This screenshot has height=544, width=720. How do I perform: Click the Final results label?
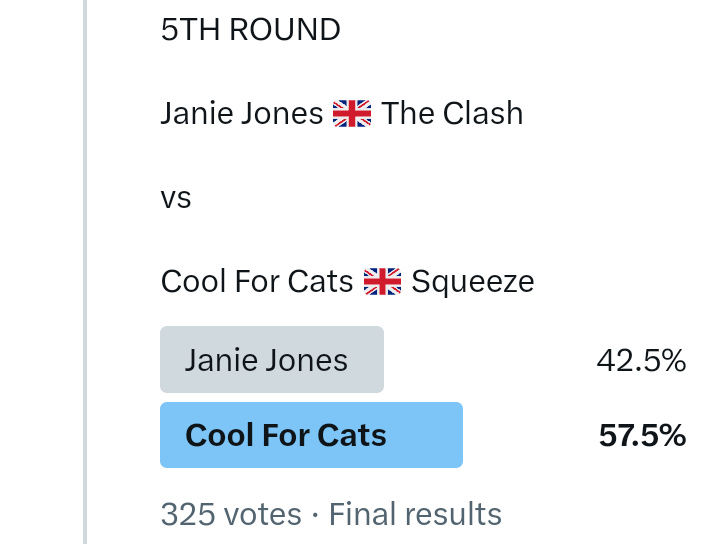[x=415, y=514]
